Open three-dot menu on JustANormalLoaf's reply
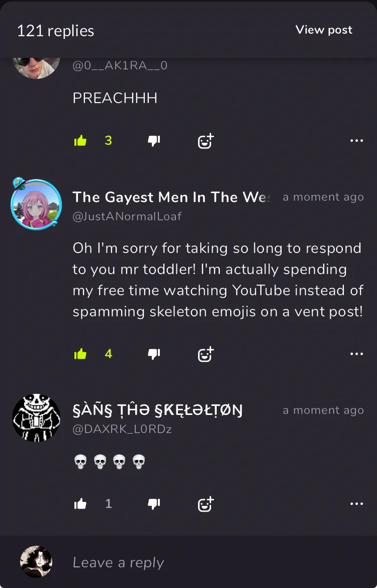Screen dimensions: 377x588 click(356, 354)
